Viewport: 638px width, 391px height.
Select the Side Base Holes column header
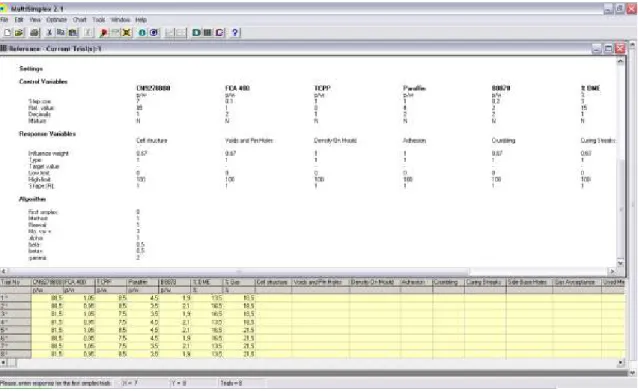point(529,282)
